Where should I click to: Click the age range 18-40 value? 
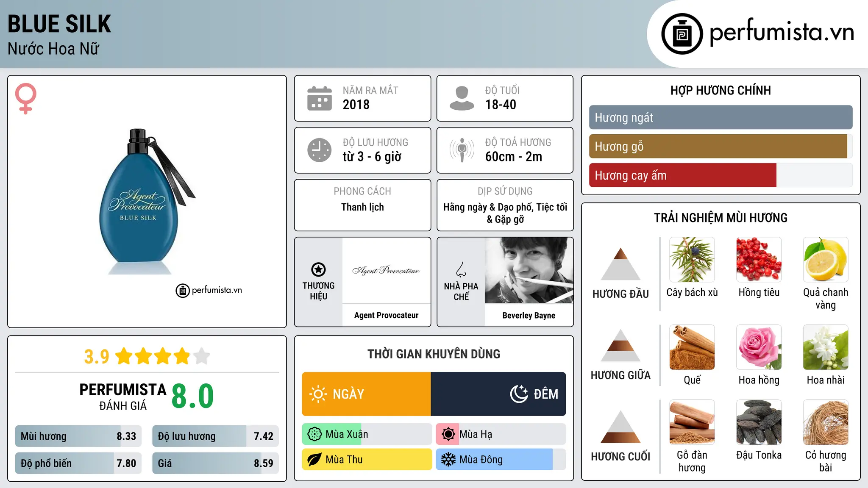coord(501,105)
